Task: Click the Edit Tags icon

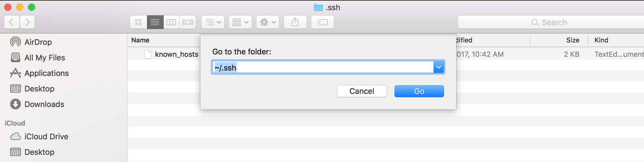Action: 323,22
